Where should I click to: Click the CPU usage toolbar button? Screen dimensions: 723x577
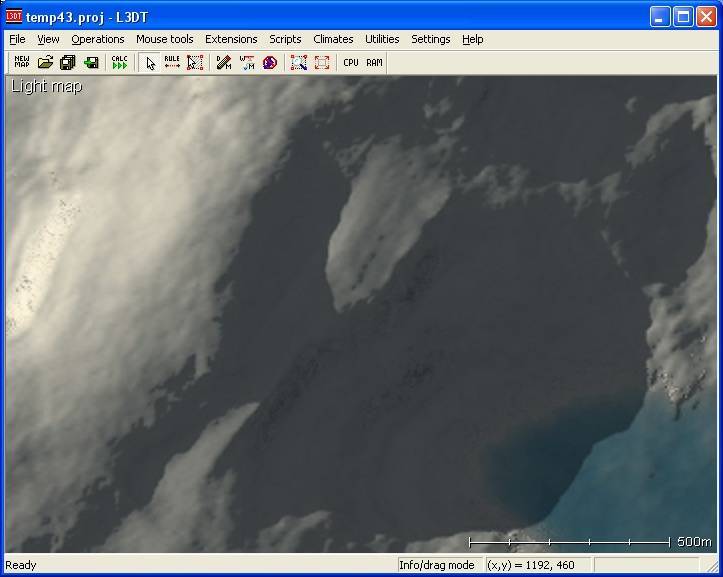click(x=350, y=62)
